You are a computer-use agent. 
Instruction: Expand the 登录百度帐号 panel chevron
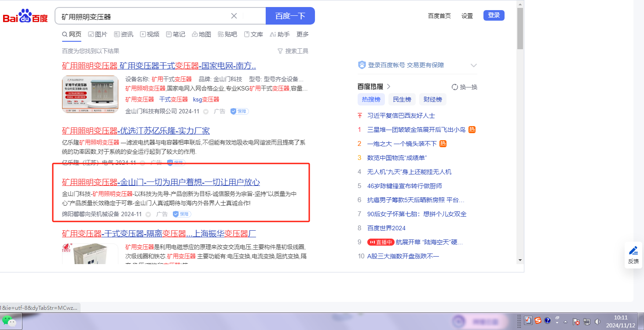(473, 65)
